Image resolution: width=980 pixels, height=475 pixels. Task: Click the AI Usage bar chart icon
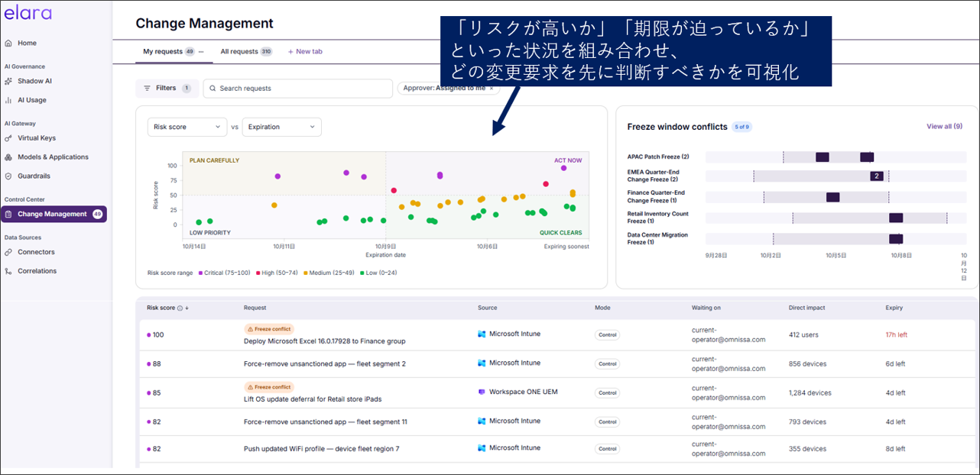coord(9,100)
